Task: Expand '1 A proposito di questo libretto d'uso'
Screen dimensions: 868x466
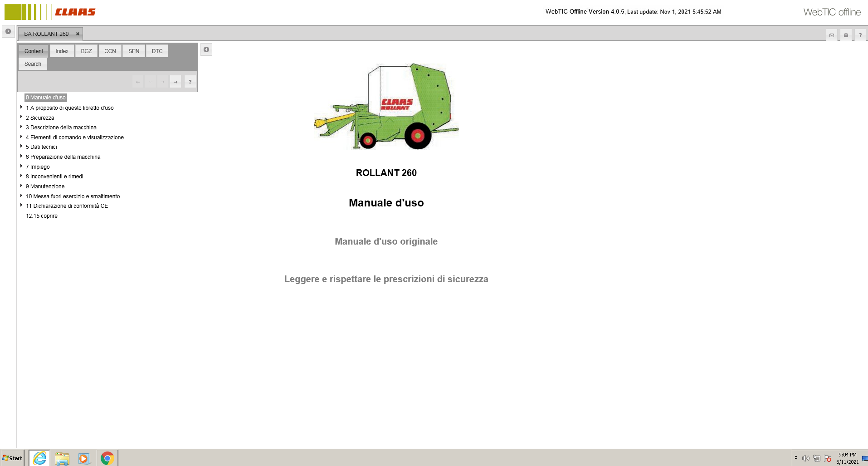Action: [21, 107]
